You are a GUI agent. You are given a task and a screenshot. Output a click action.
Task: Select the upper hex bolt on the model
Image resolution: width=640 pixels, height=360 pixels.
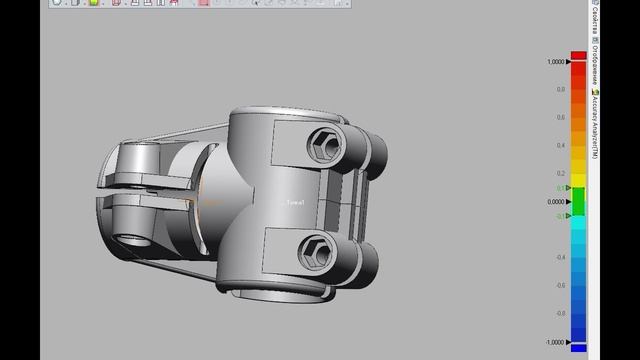(325, 146)
